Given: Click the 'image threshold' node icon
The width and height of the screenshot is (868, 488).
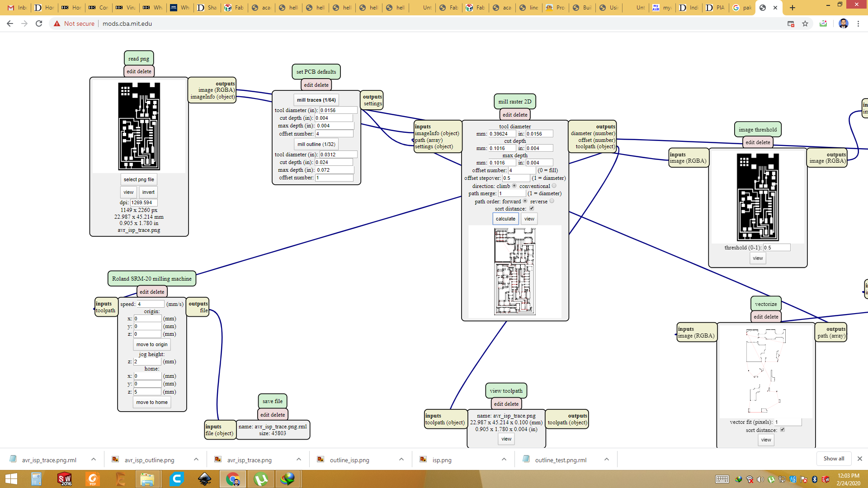Looking at the screenshot, I should click(x=757, y=129).
